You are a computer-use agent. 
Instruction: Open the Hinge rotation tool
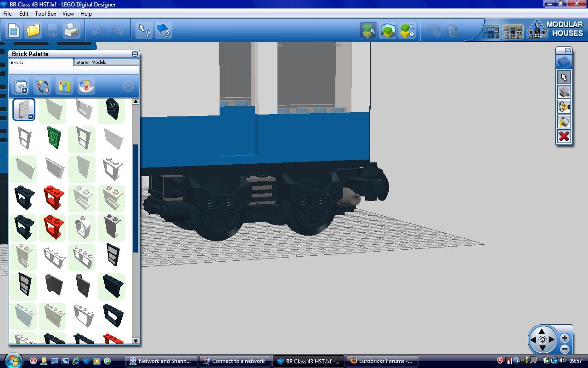(x=564, y=107)
